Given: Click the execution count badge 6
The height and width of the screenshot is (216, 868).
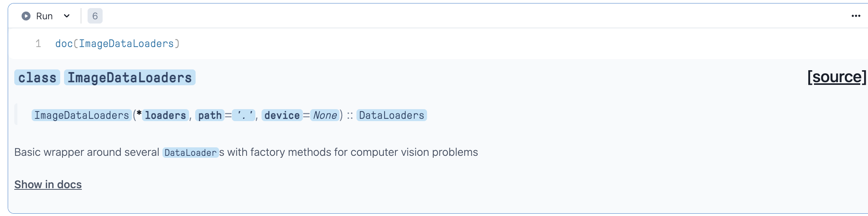Looking at the screenshot, I should [x=95, y=16].
